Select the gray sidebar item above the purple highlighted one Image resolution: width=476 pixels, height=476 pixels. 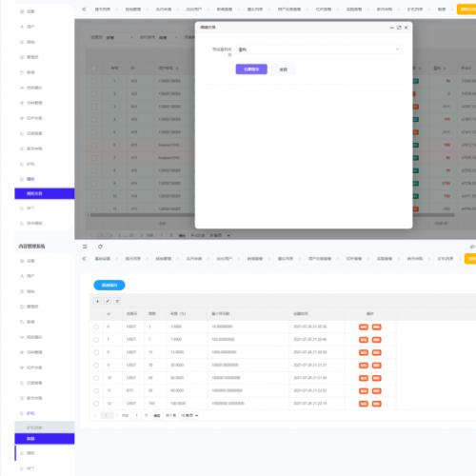click(45, 427)
